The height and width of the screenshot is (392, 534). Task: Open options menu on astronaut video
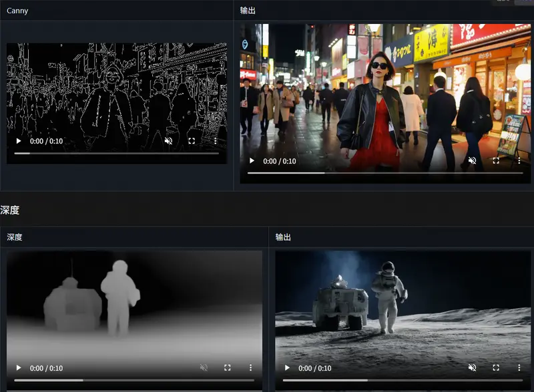(519, 367)
